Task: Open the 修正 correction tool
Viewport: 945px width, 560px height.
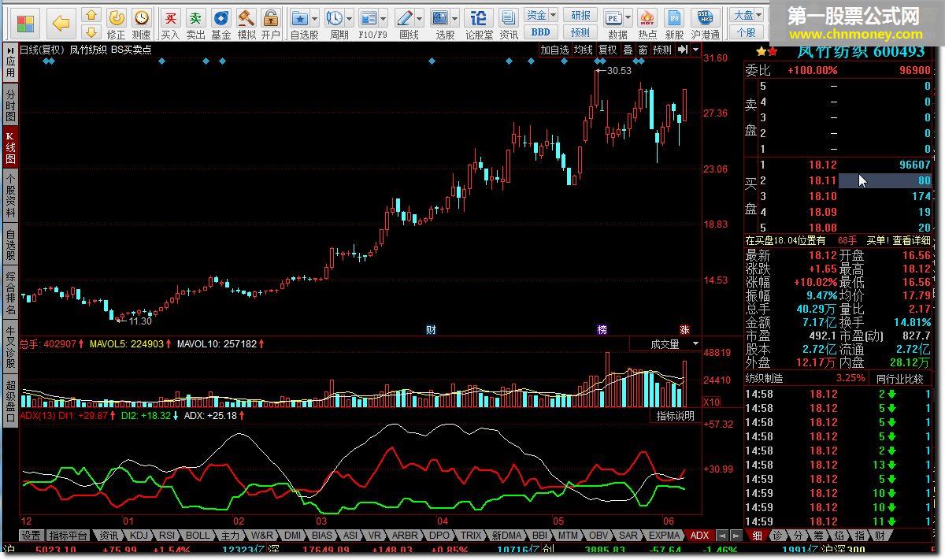Action: coord(117,24)
